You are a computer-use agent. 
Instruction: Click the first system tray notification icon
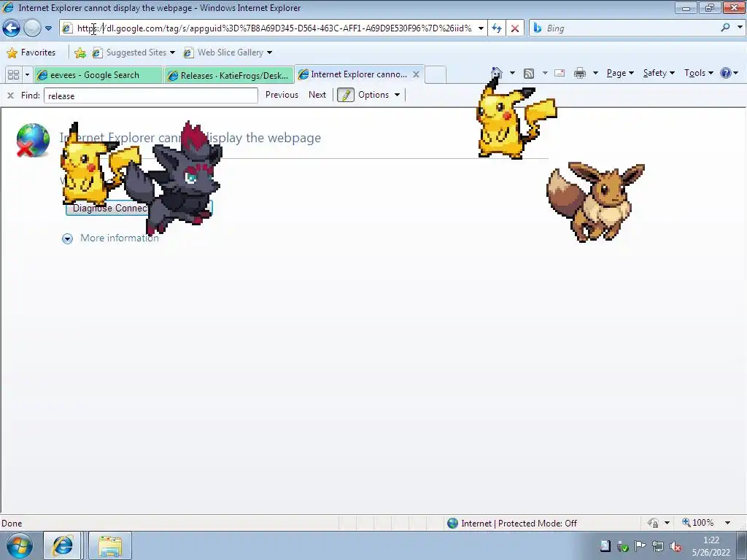605,546
